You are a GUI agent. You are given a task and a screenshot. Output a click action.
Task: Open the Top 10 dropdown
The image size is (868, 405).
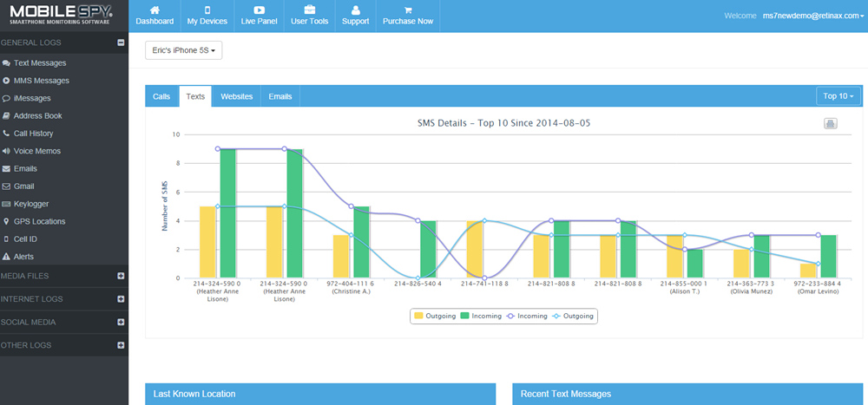coord(838,96)
